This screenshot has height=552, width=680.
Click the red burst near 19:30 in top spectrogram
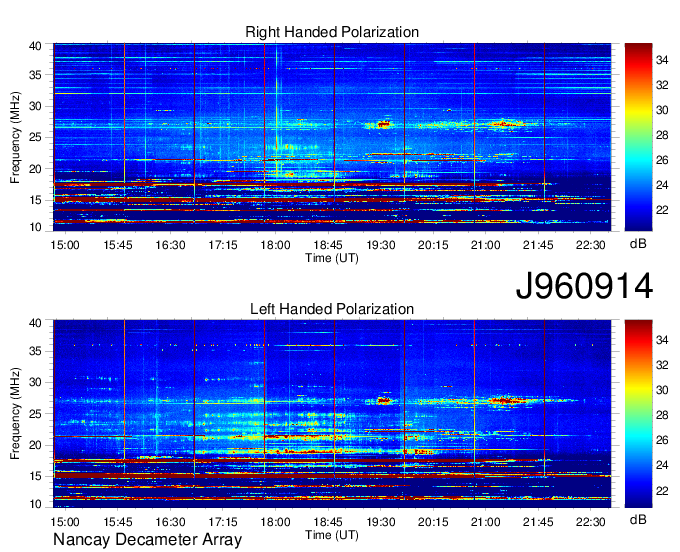(383, 124)
